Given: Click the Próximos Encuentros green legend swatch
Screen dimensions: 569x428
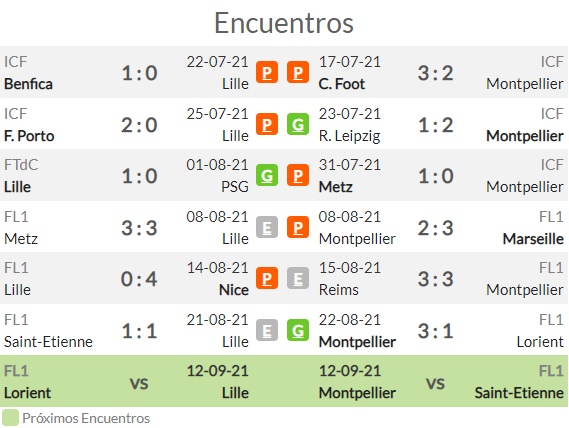Looking at the screenshot, I should pos(10,418).
